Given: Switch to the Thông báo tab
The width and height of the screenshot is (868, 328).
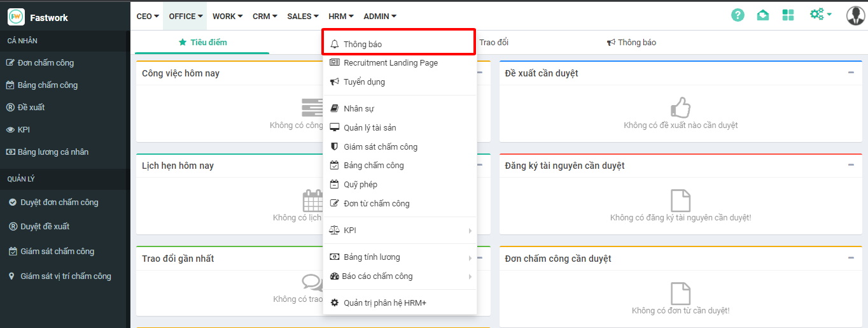Looking at the screenshot, I should 631,43.
